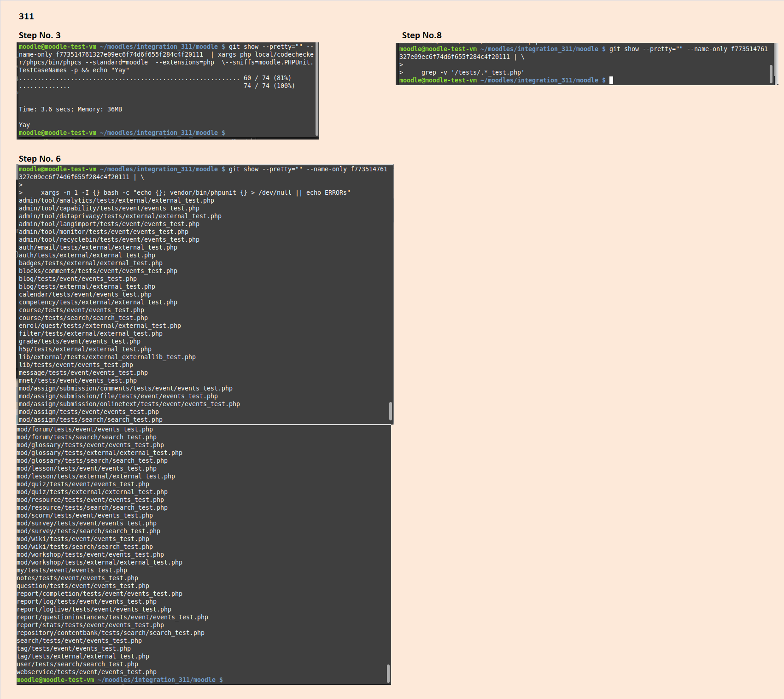Select mod/forum/tests/event/events_test.php
This screenshot has width=784, height=699.
point(85,430)
